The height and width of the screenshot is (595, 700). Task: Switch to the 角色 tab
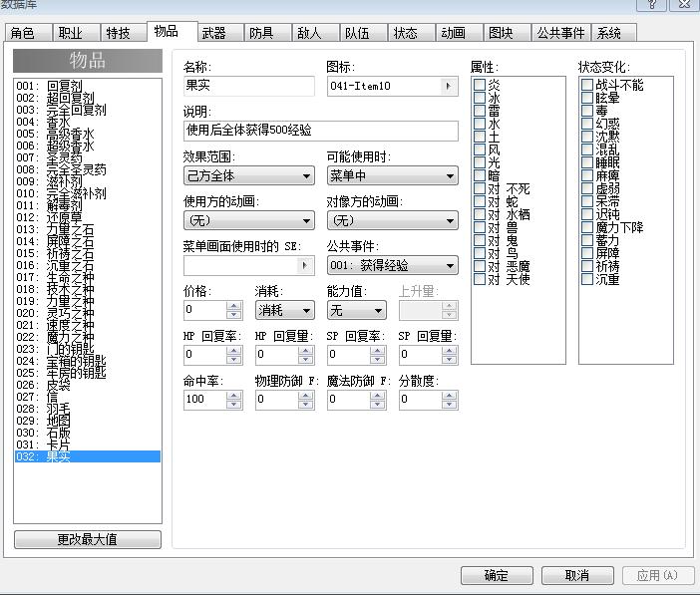point(29,33)
